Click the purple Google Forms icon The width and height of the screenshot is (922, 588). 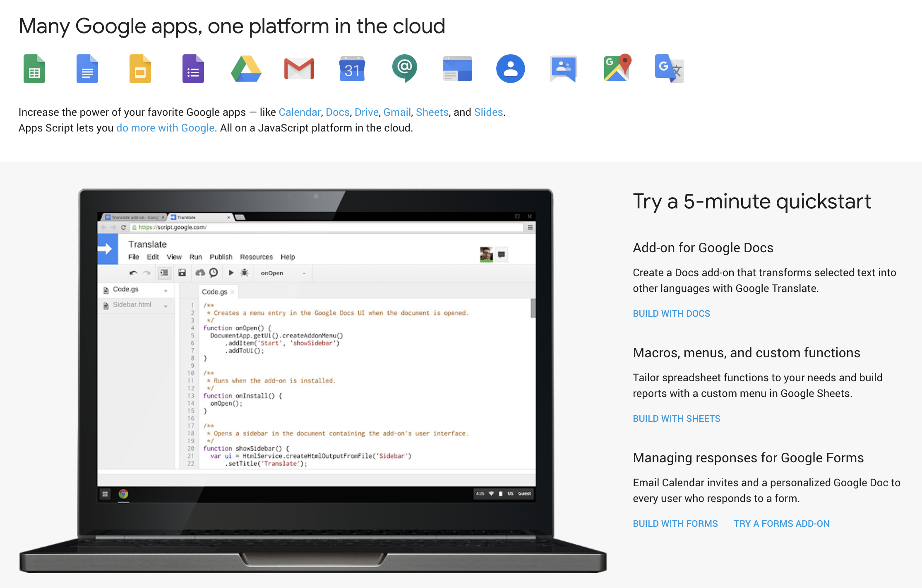pos(193,69)
